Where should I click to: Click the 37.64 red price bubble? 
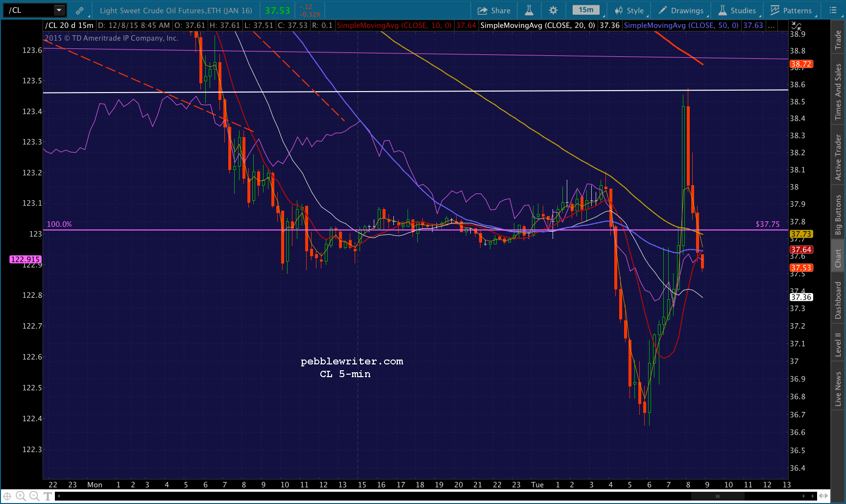pos(801,250)
